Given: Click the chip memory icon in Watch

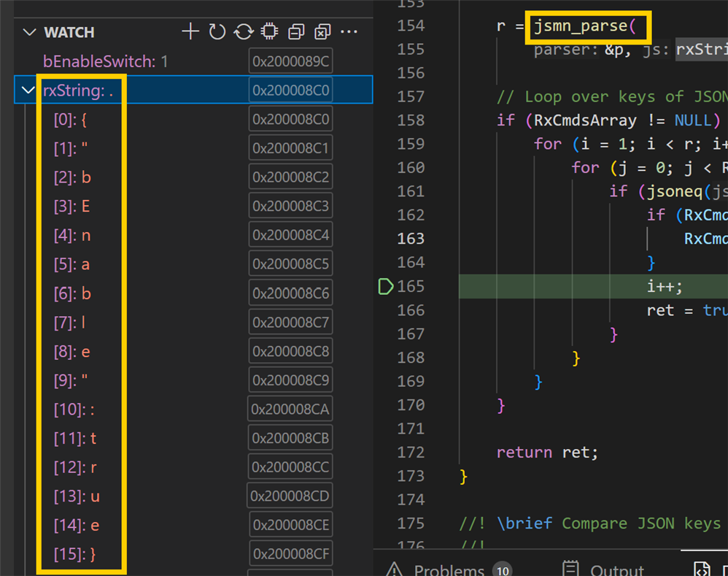Looking at the screenshot, I should pyautogui.click(x=269, y=31).
